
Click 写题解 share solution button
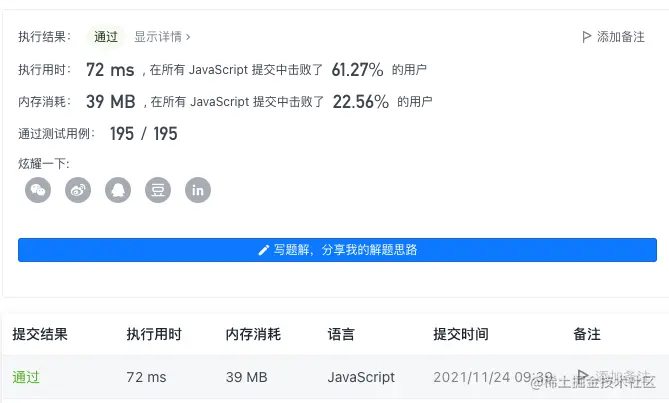click(337, 250)
